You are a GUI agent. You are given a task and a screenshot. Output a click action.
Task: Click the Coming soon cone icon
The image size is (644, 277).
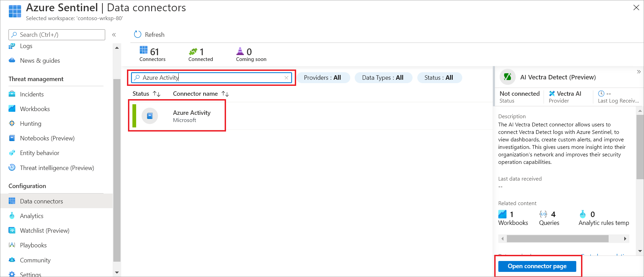(x=240, y=51)
